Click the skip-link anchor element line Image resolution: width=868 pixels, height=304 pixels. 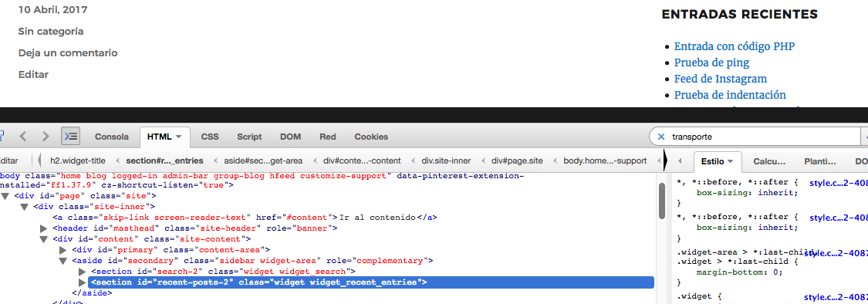coord(245,218)
